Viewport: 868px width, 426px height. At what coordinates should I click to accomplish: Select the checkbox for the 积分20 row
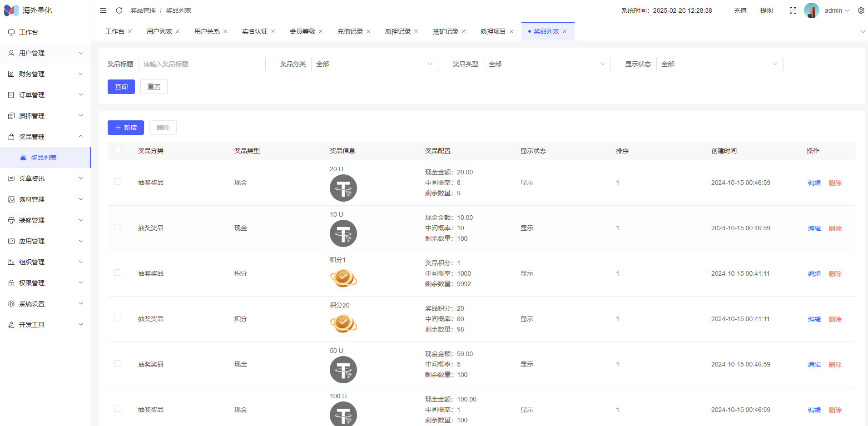pos(117,318)
